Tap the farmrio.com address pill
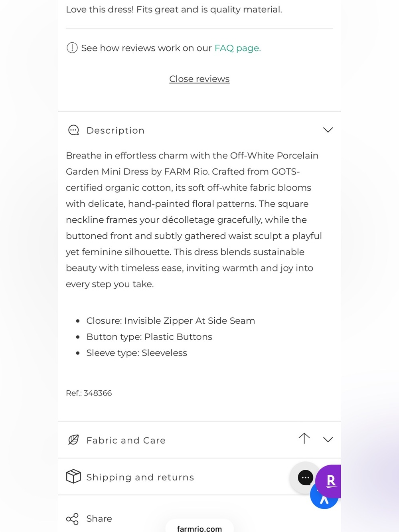 pos(199,526)
